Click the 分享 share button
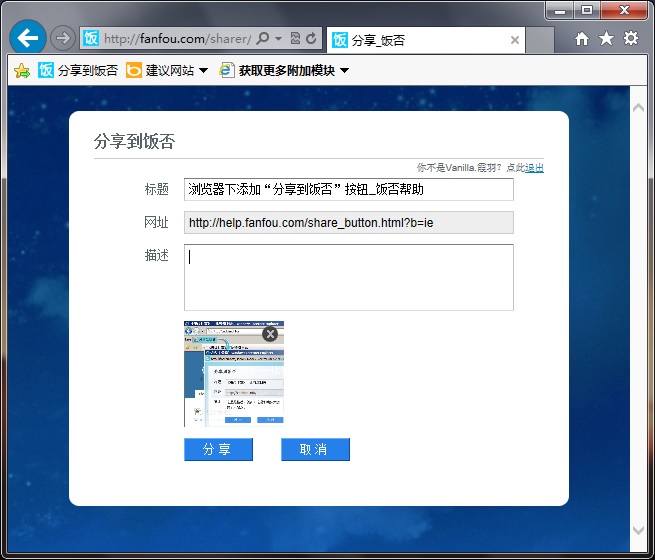 tap(218, 449)
